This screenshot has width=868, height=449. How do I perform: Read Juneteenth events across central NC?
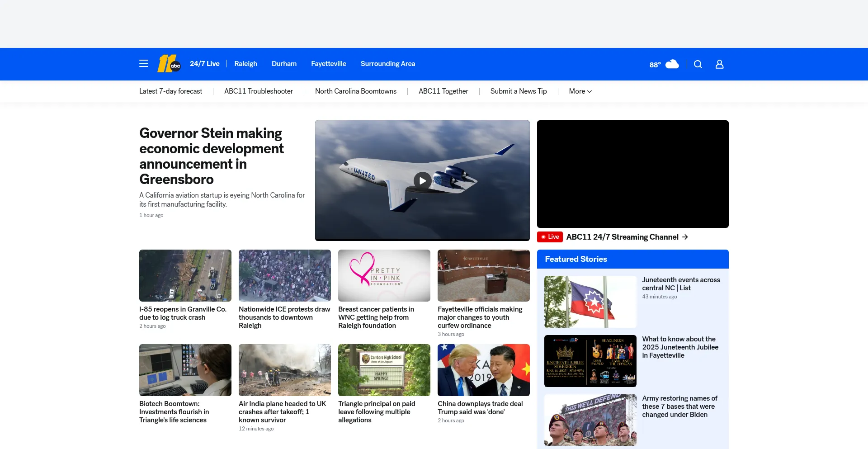coord(681,284)
